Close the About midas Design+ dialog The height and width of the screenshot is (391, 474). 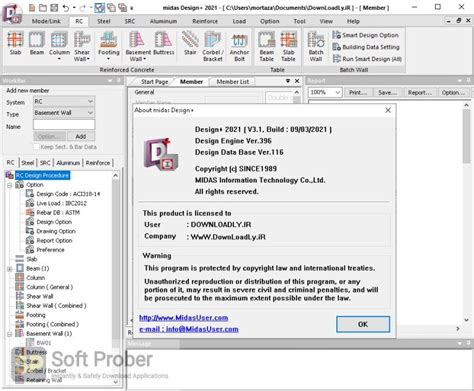point(388,110)
